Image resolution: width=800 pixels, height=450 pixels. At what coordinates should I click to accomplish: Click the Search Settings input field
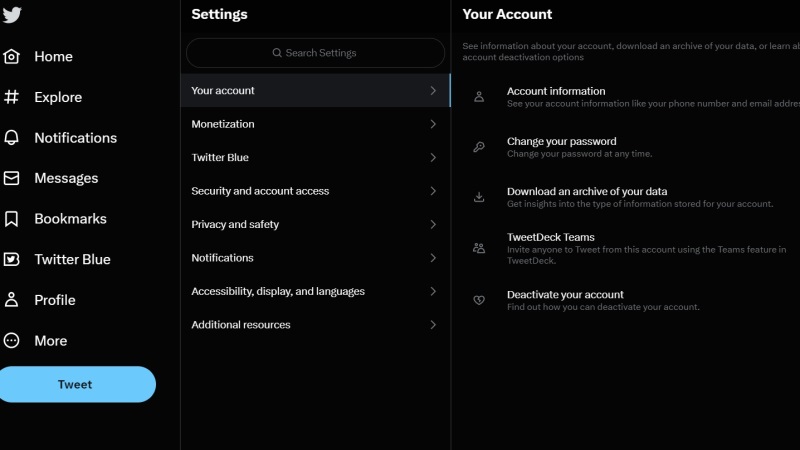tap(315, 53)
